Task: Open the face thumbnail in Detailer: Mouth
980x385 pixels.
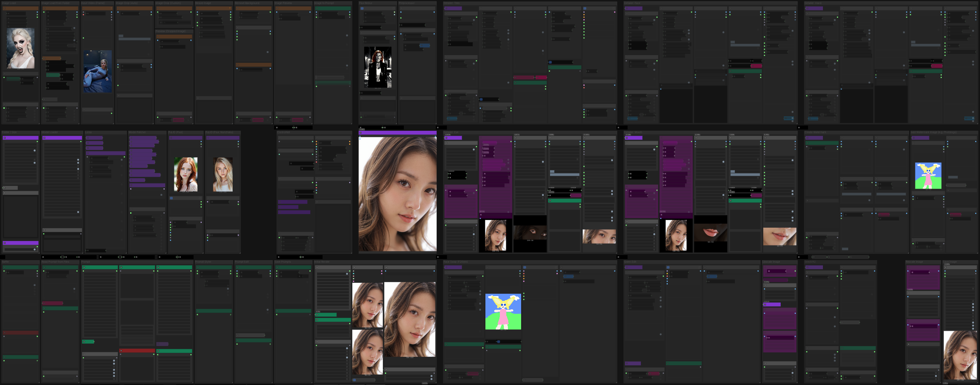Action: (x=676, y=236)
